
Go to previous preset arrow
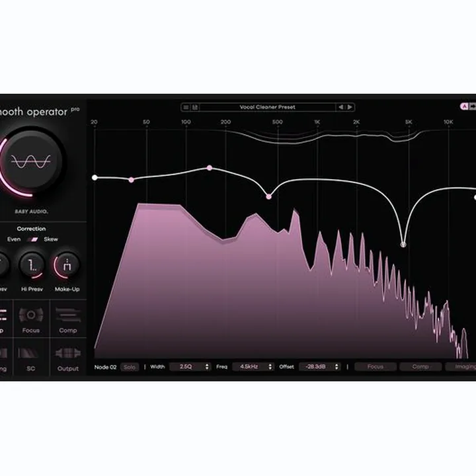click(x=340, y=107)
